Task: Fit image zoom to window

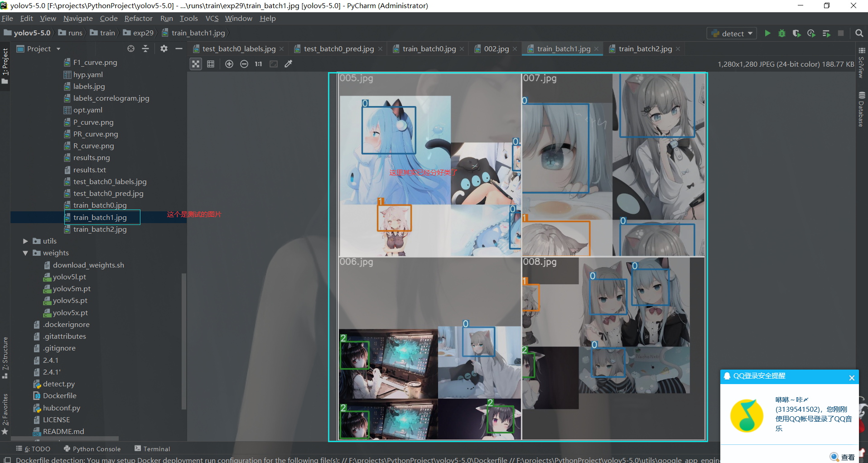Action: click(x=274, y=64)
